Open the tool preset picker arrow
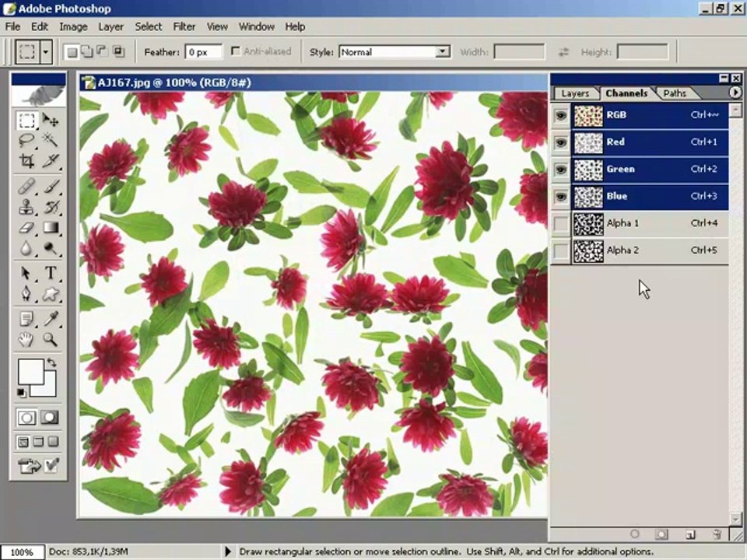Screen dimensions: 747x560 pyautogui.click(x=46, y=51)
